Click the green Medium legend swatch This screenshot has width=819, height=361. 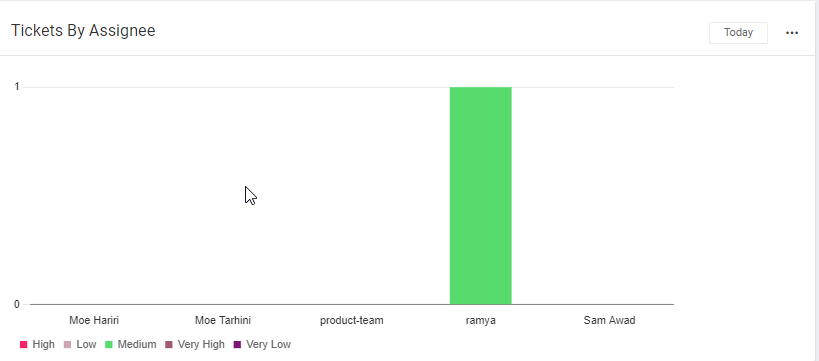109,345
